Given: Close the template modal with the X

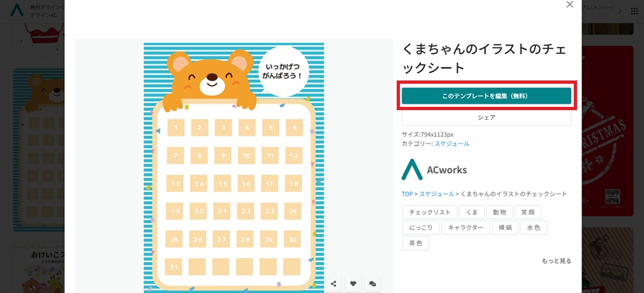Looking at the screenshot, I should pyautogui.click(x=570, y=5).
